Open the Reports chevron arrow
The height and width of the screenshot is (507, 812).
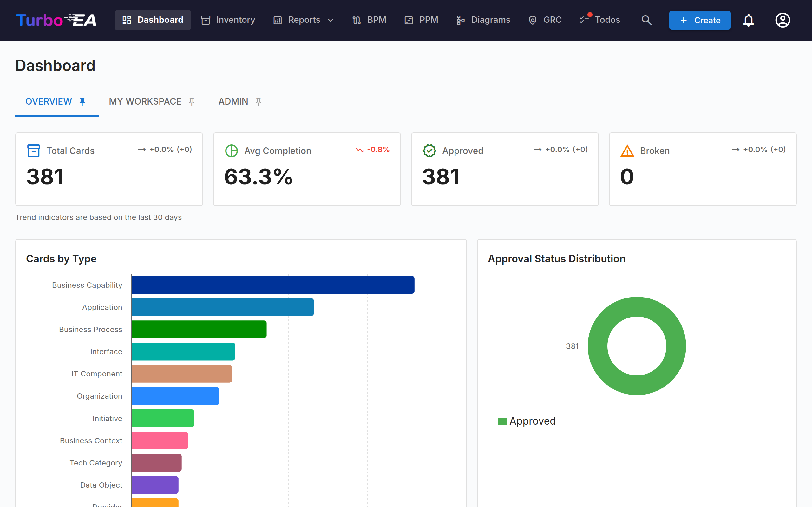(x=331, y=21)
